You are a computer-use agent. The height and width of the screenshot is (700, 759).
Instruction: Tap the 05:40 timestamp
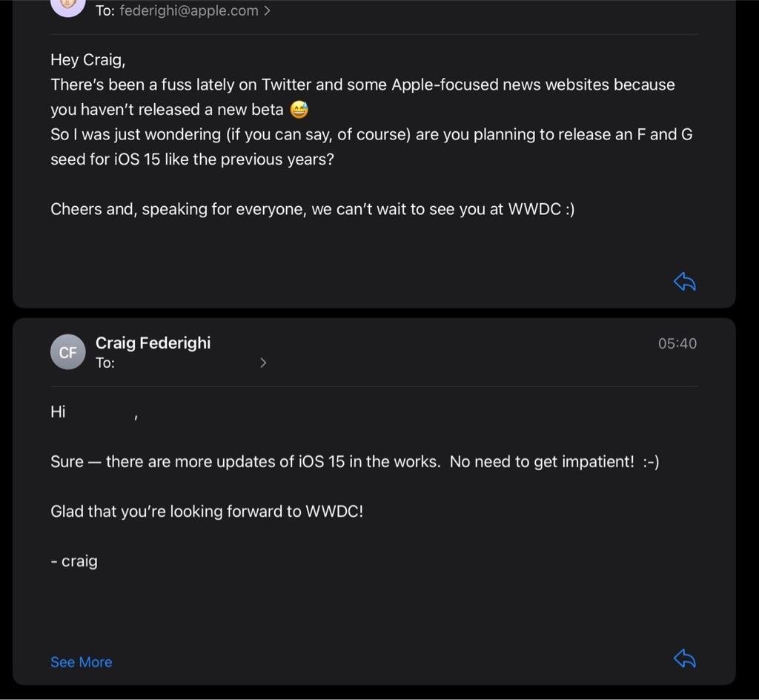[677, 343]
